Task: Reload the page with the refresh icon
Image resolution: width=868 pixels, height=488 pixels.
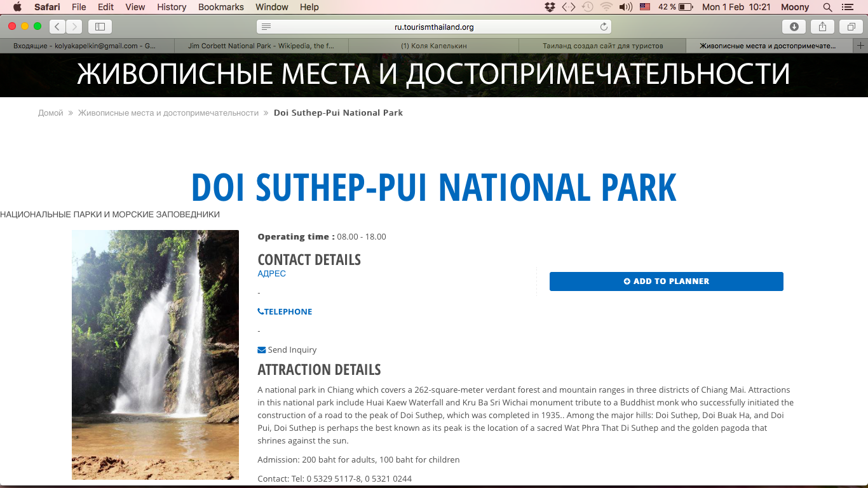Action: coord(604,27)
